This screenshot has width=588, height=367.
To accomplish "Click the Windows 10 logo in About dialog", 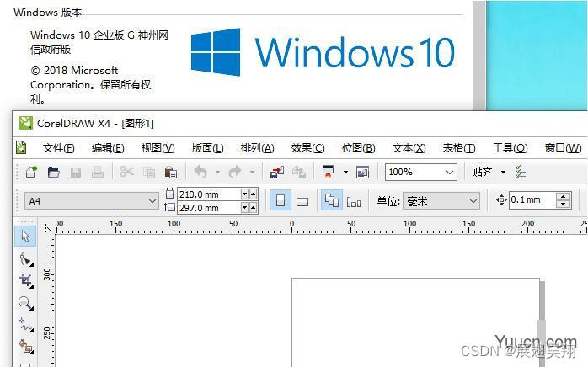I will point(323,52).
